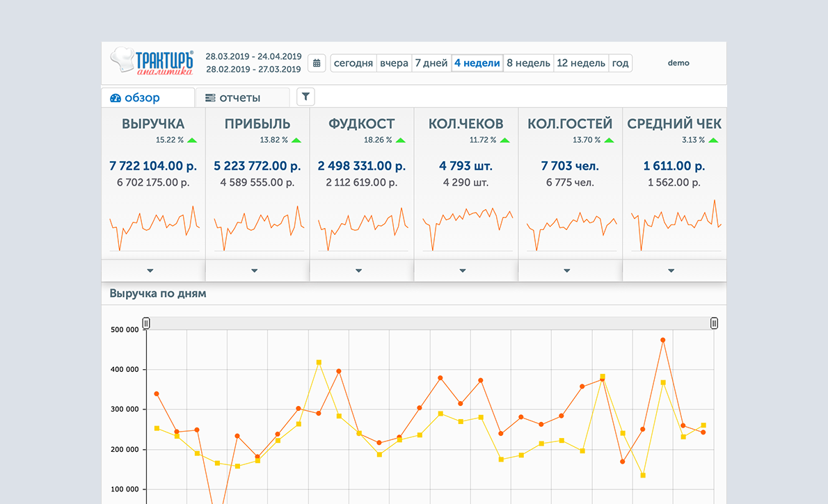
Task: Select the «12 недель» period
Action: pyautogui.click(x=581, y=63)
